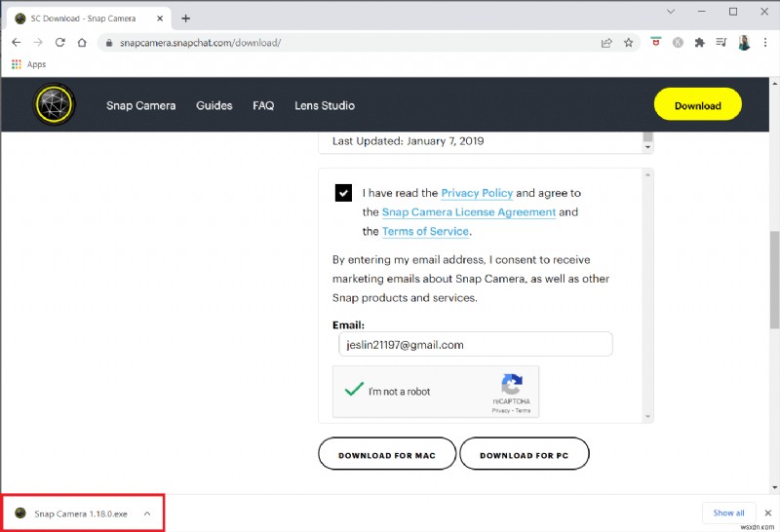Open the Guides nav item
Image resolution: width=780 pixels, height=532 pixels.
(214, 105)
